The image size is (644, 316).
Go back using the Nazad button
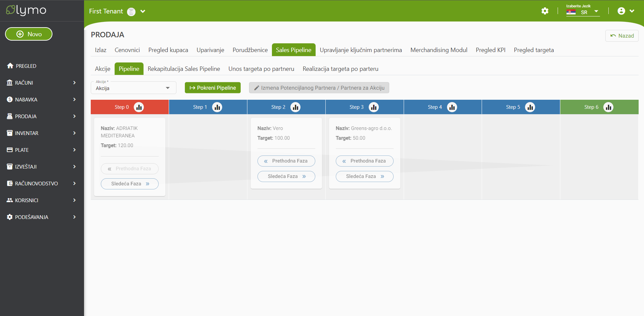click(x=622, y=36)
